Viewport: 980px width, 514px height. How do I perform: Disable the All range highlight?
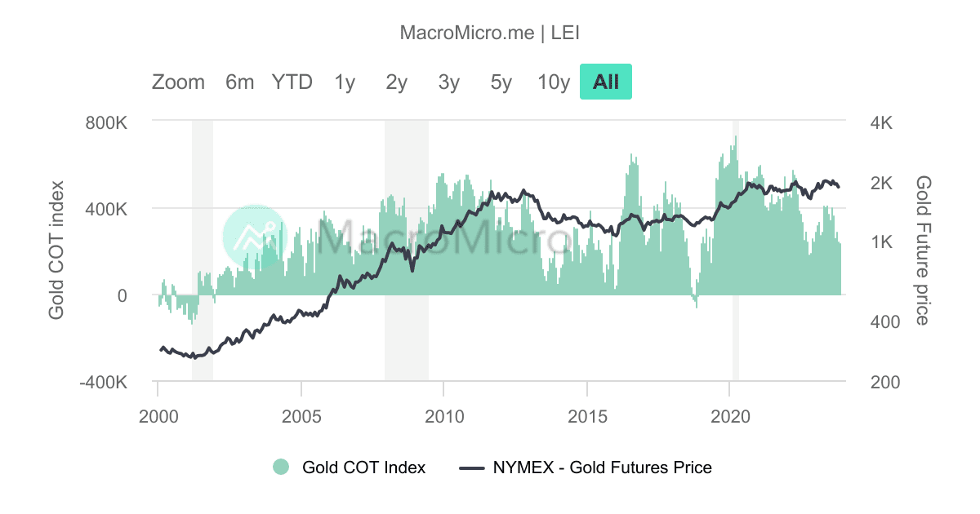coord(605,82)
